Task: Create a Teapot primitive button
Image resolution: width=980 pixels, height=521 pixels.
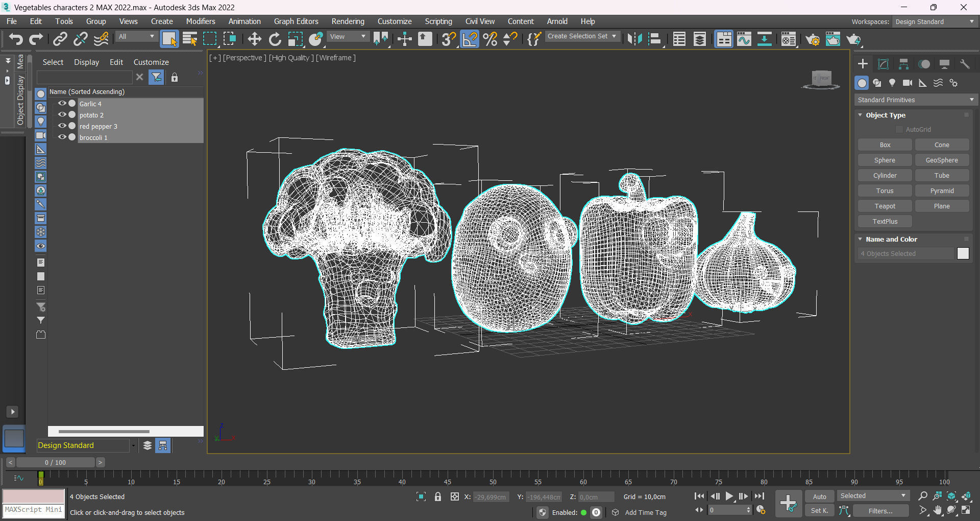Action: (x=885, y=206)
